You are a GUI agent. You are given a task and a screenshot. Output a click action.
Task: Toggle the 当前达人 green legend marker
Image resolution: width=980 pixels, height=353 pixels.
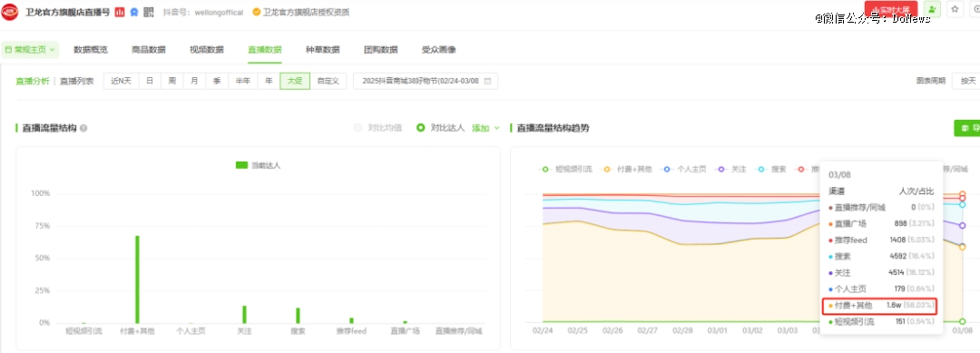[242, 165]
